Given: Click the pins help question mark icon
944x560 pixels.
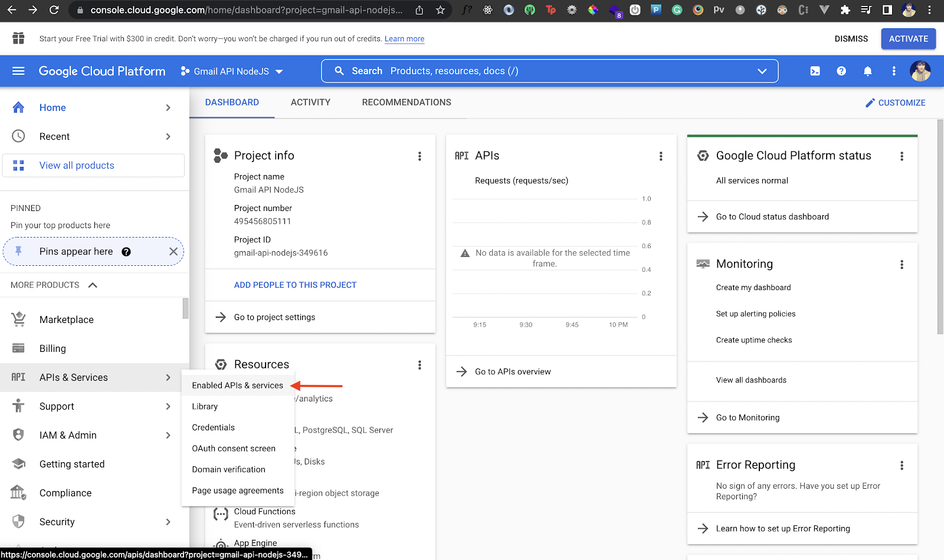Looking at the screenshot, I should (126, 252).
